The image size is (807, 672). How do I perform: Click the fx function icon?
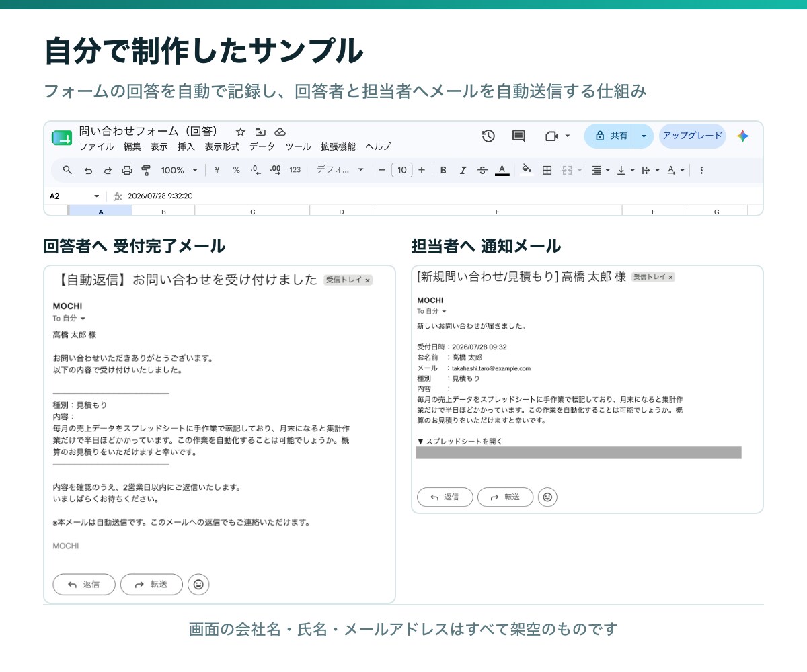coord(118,196)
